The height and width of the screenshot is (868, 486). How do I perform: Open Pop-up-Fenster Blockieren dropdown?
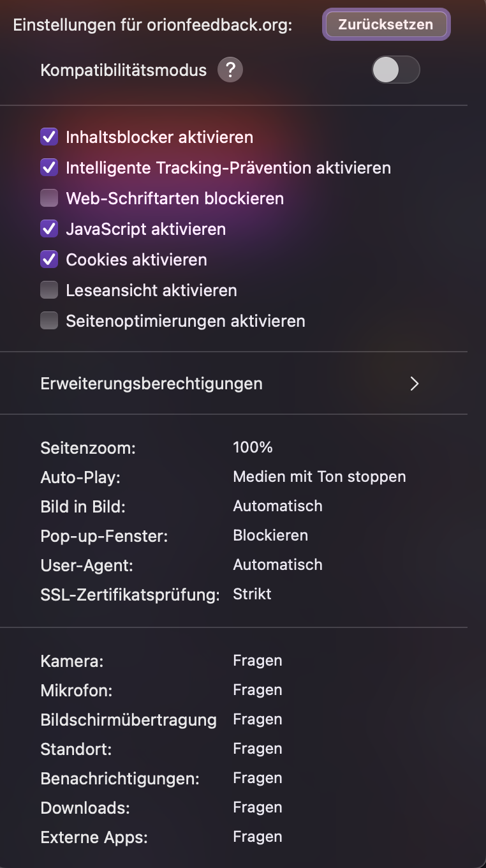pyautogui.click(x=270, y=535)
